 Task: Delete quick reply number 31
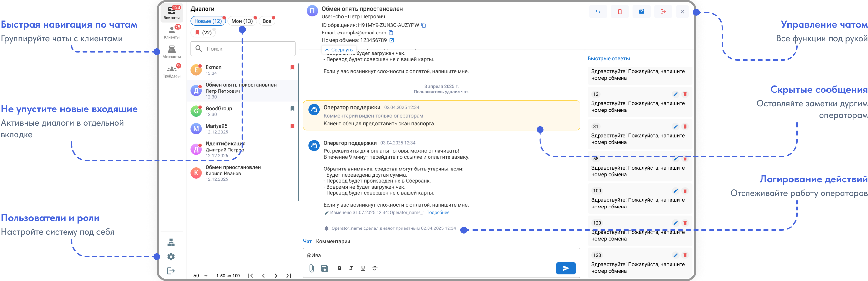(685, 127)
